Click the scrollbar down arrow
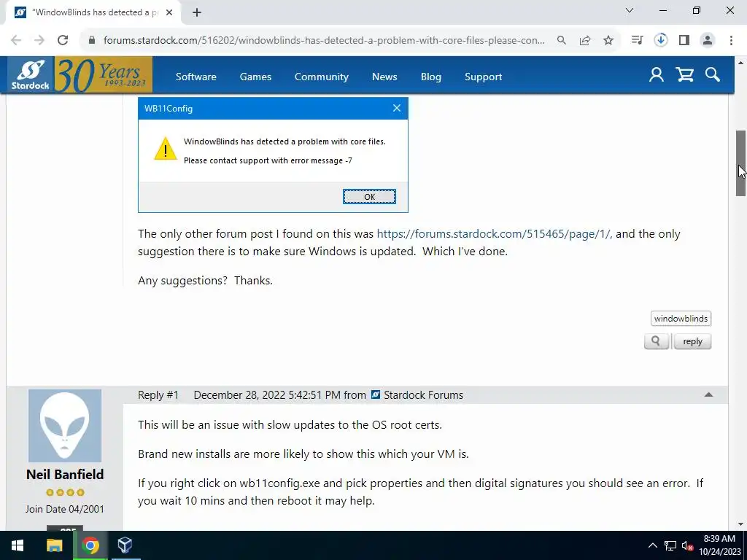747x560 pixels. [x=740, y=524]
